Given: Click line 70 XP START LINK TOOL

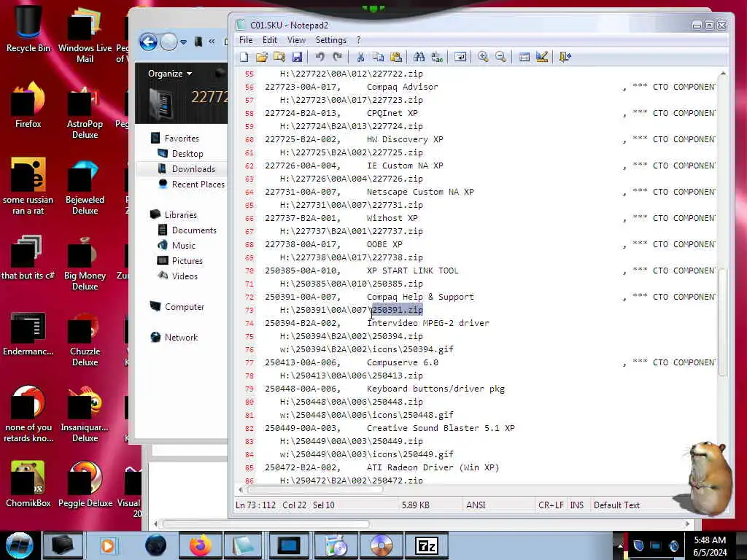Looking at the screenshot, I should tap(412, 271).
